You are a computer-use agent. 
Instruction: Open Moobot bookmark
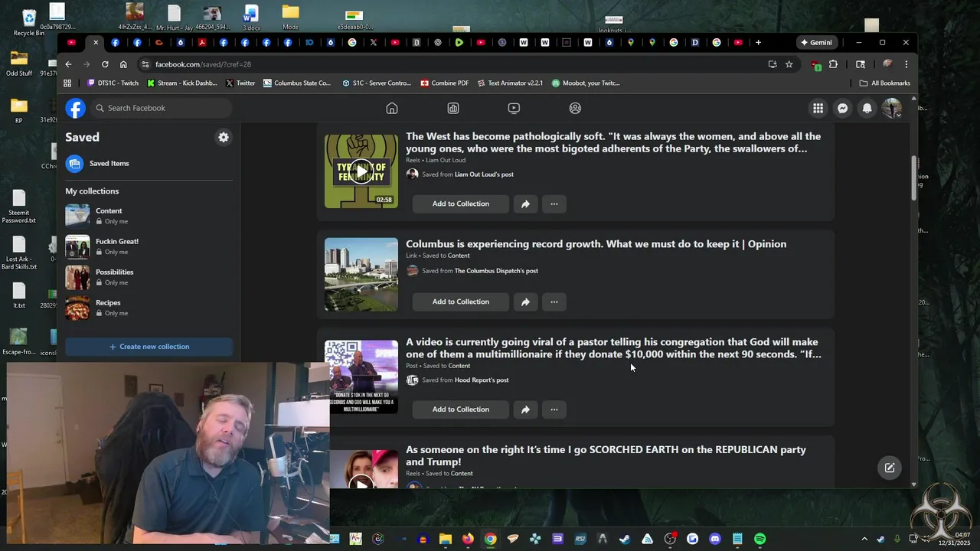tap(586, 83)
